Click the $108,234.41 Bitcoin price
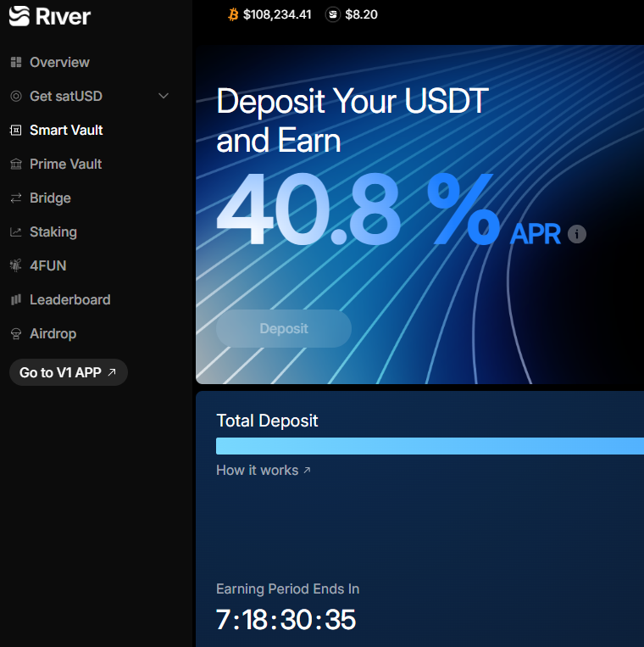 [x=277, y=14]
